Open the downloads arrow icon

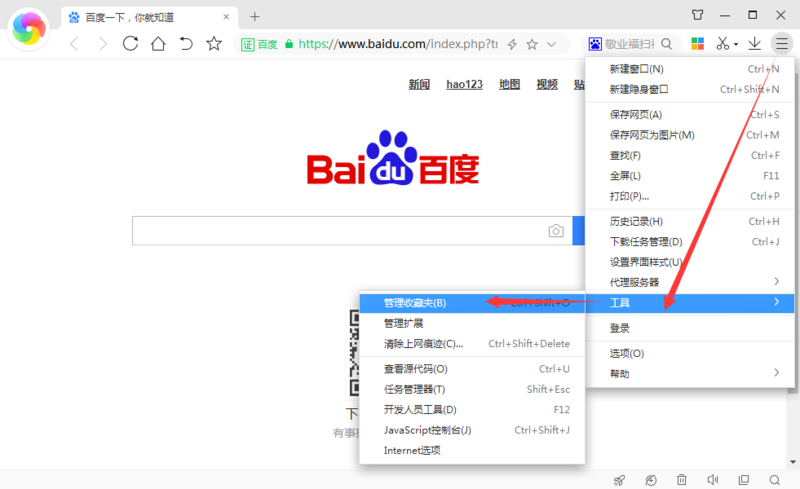pos(755,43)
